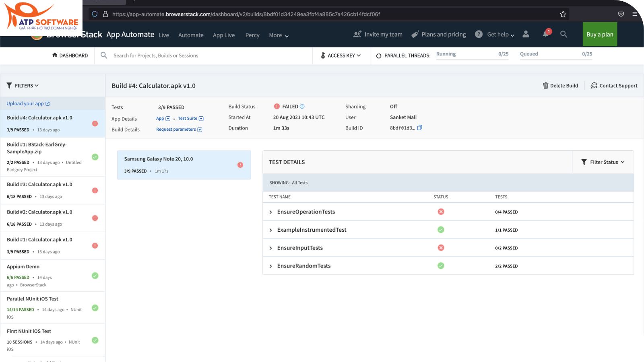Viewport: 644px width, 362px height.
Task: Click the Access Key key icon
Action: pos(323,56)
